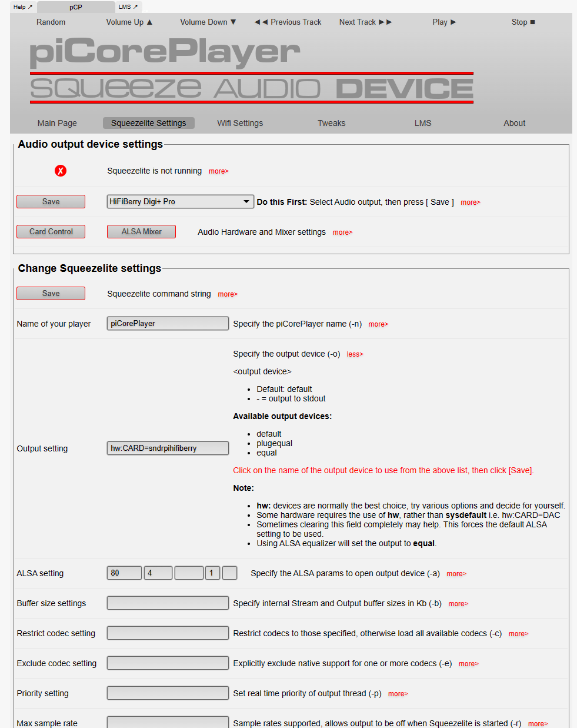
Task: Open Wifi Settings page
Action: point(240,123)
